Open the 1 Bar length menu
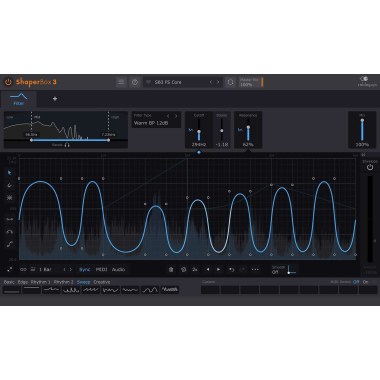This screenshot has height=380, width=380. [x=45, y=269]
